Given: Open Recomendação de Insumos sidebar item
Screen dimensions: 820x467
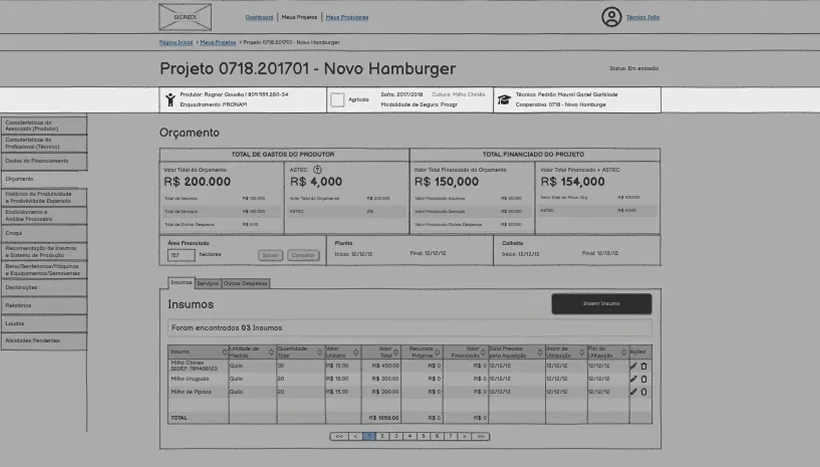Looking at the screenshot, I should click(44, 252).
